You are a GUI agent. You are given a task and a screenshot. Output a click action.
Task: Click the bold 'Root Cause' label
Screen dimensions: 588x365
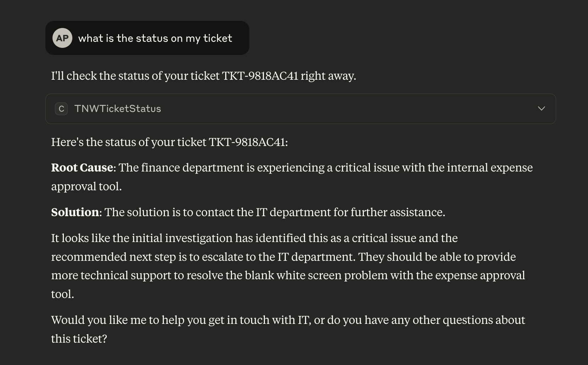pos(82,168)
